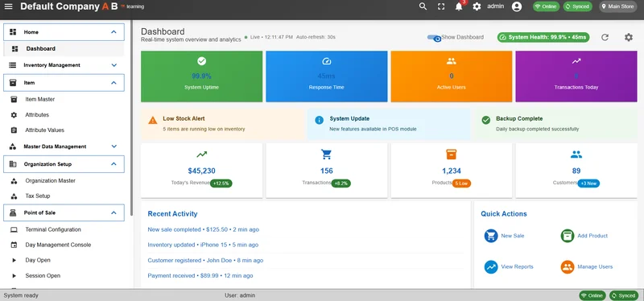Screen dimensions: 644x301
Task: Click the Online status chip in header
Action: 546,6
